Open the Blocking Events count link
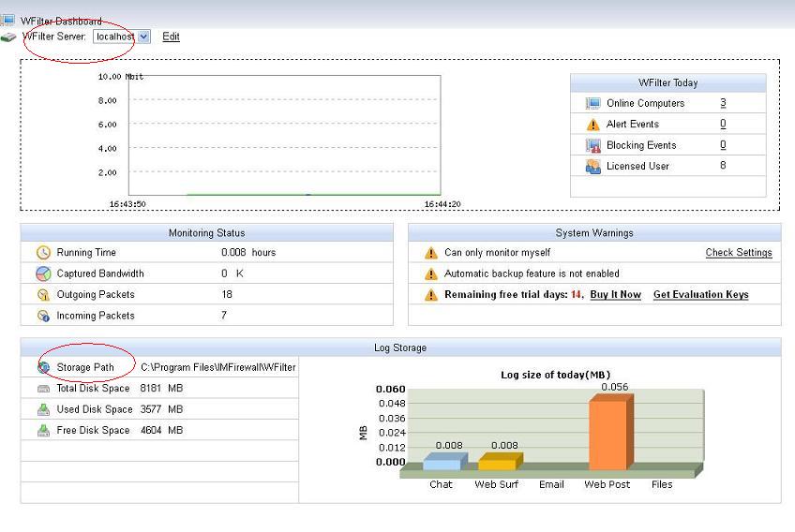The width and height of the screenshot is (795, 532). pyautogui.click(x=723, y=145)
